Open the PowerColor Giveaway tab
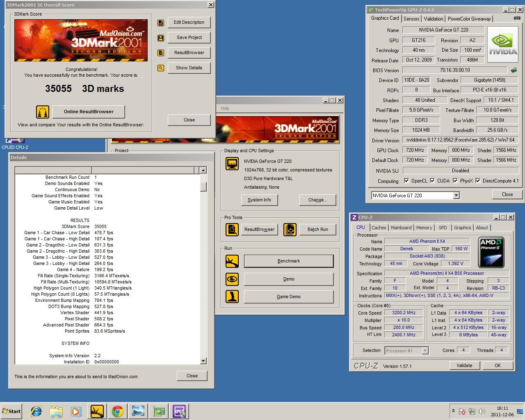The image size is (525, 420). (469, 19)
